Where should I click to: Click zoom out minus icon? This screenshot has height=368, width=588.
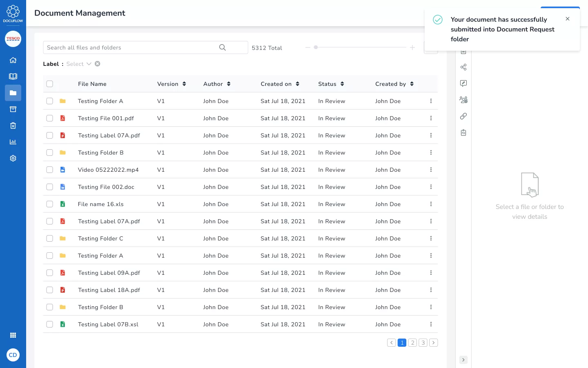coord(308,47)
